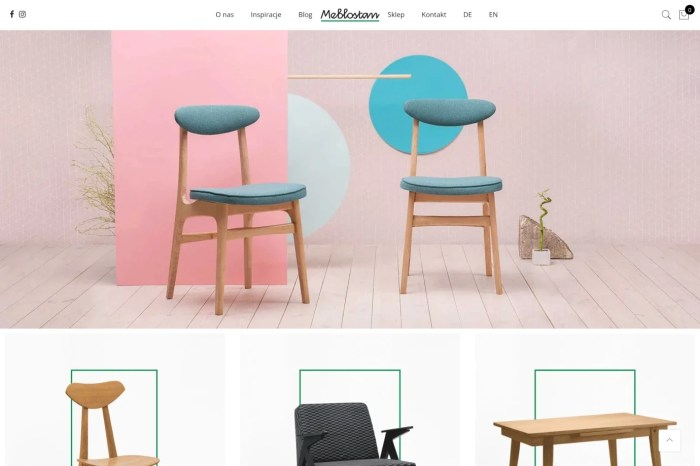The height and width of the screenshot is (466, 700).
Task: Open the Inspiracje menu item
Action: click(x=266, y=15)
